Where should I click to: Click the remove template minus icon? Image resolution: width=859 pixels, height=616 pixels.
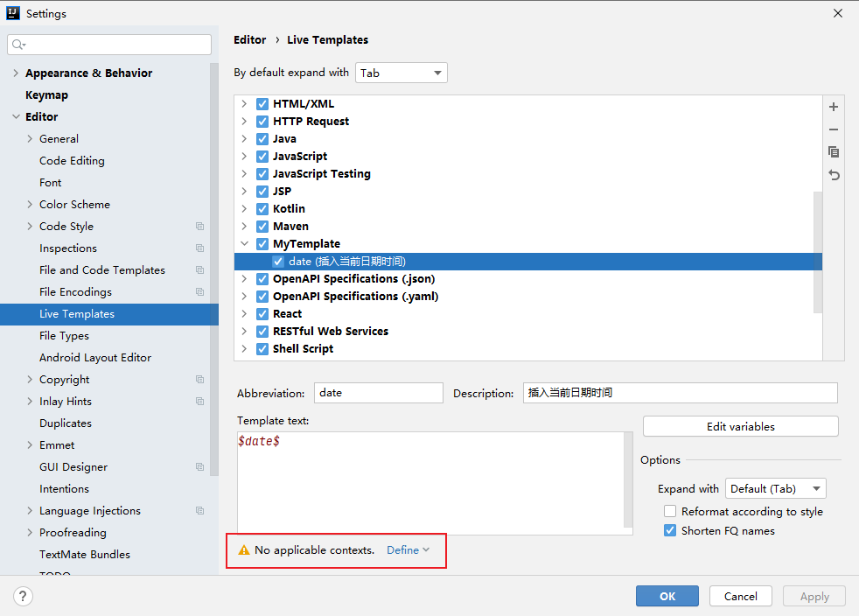point(834,129)
